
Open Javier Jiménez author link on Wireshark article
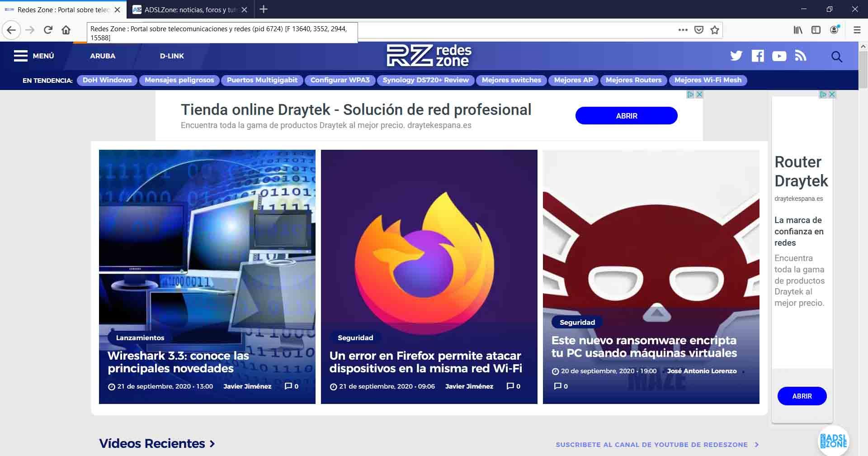point(247,386)
